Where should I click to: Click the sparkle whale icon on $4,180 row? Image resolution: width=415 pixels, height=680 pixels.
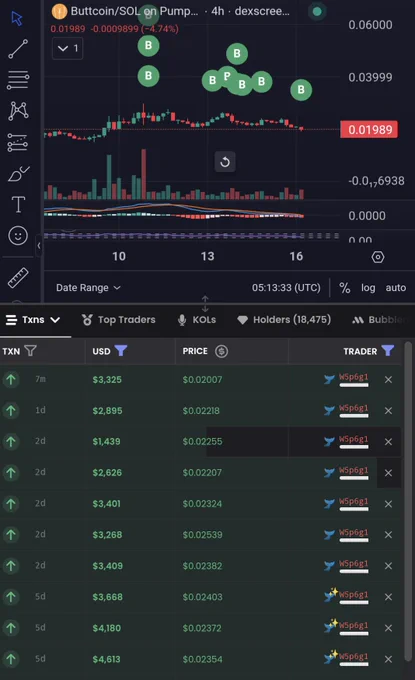coord(330,626)
